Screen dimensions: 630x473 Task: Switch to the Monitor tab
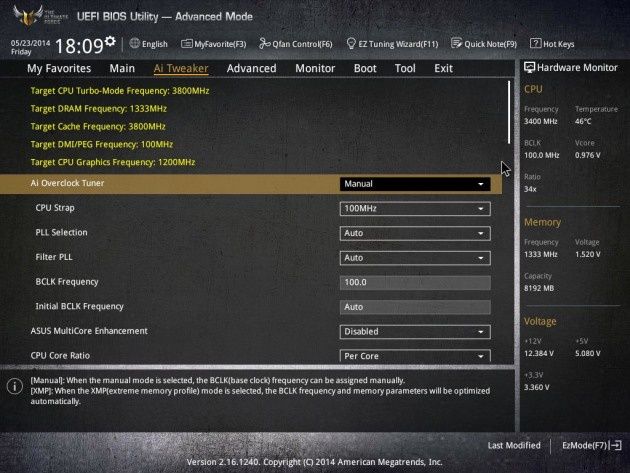[315, 68]
